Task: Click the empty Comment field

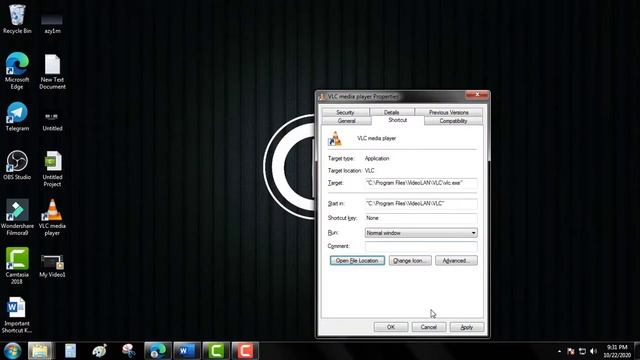Action: coord(421,246)
